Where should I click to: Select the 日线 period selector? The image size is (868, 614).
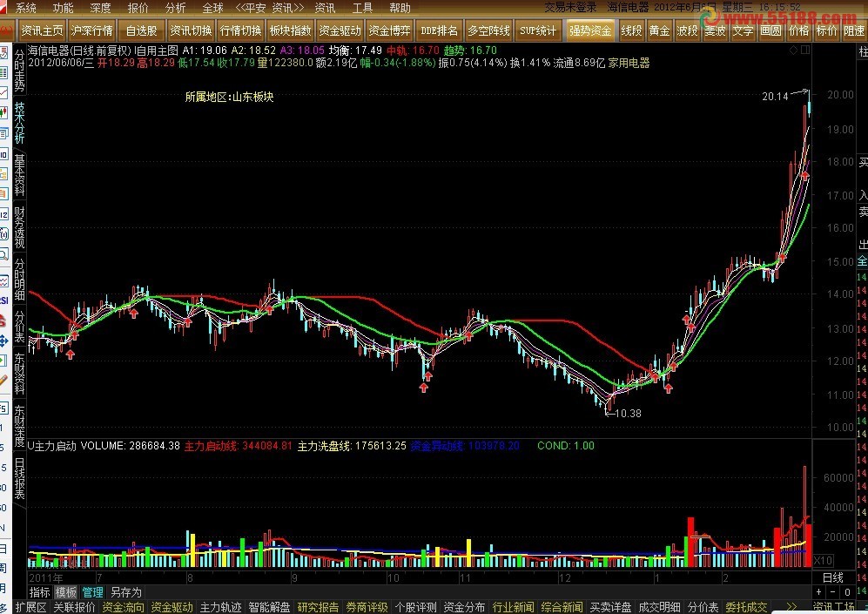831,577
